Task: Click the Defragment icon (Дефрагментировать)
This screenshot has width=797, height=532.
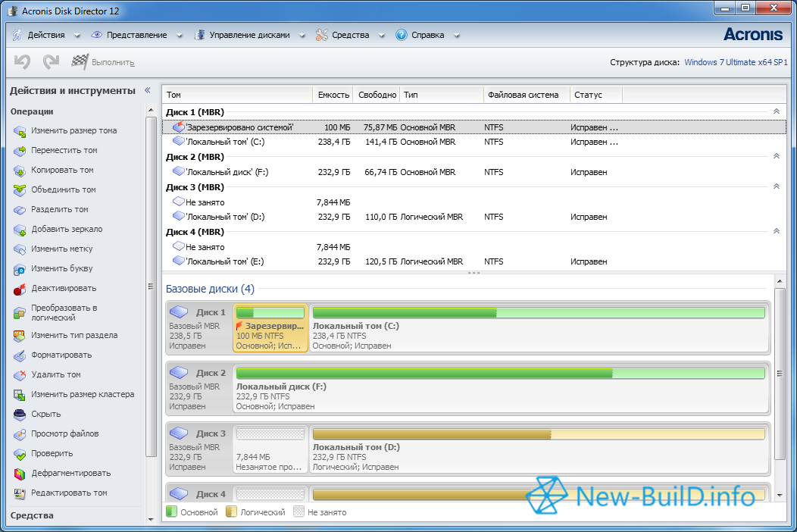Action: 20,474
